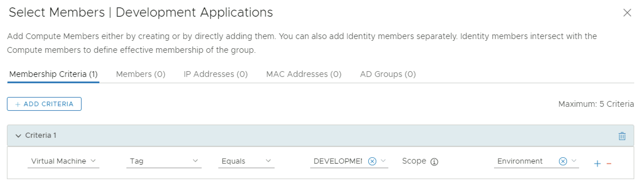Clear the DEVELOPMENT tag value

coord(372,161)
